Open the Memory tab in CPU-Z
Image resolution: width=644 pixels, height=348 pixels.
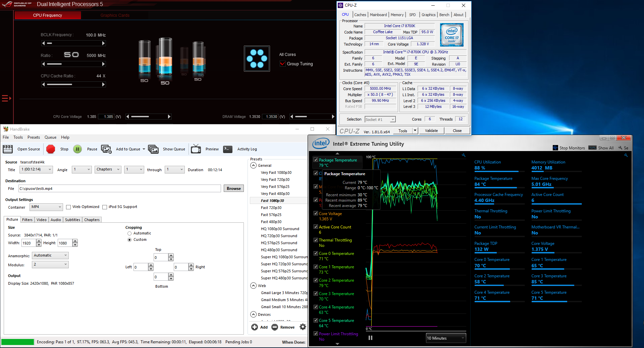tap(397, 15)
